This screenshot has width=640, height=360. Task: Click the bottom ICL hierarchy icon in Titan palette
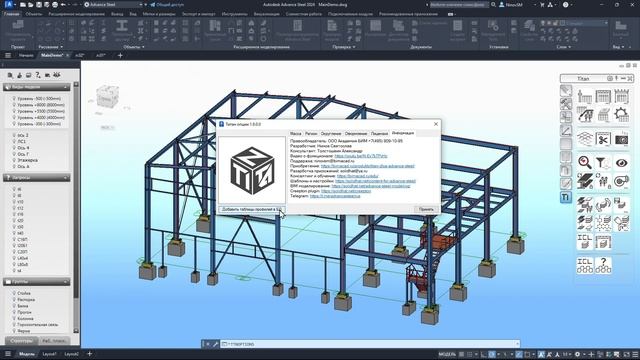click(584, 265)
